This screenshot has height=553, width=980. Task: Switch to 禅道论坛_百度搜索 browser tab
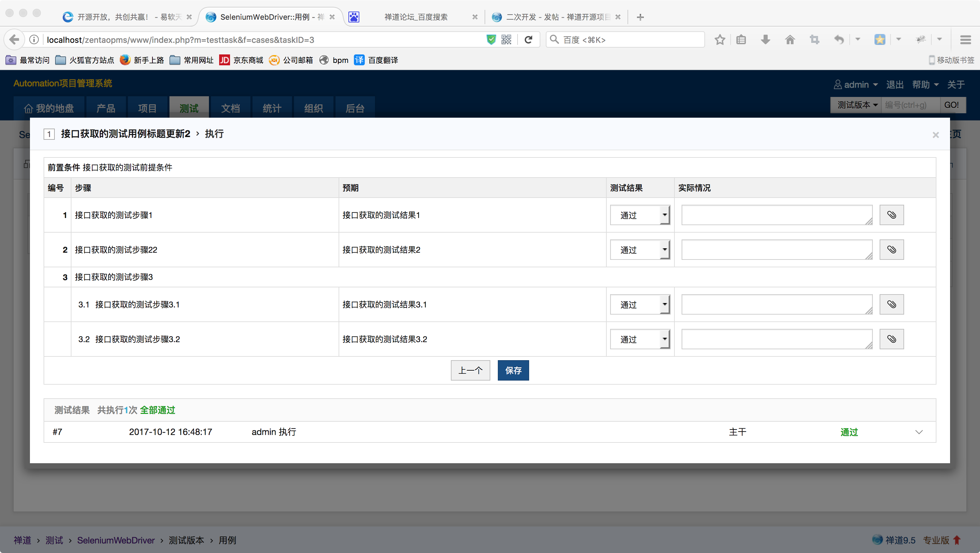tap(415, 17)
